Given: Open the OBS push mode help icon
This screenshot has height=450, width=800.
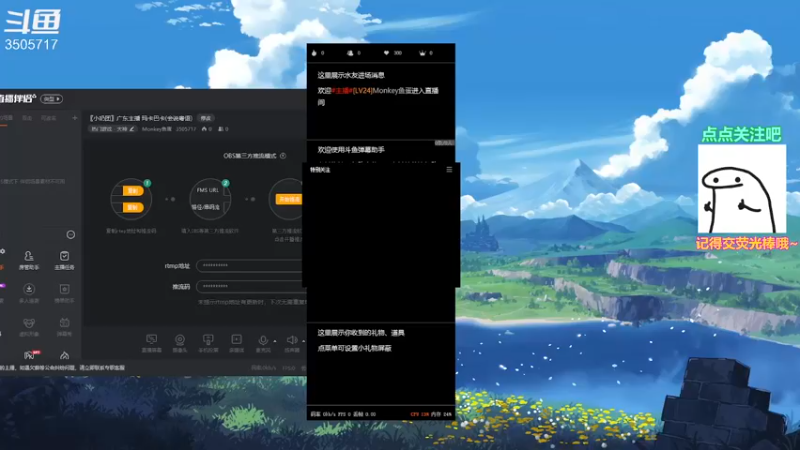Looking at the screenshot, I should [x=283, y=156].
